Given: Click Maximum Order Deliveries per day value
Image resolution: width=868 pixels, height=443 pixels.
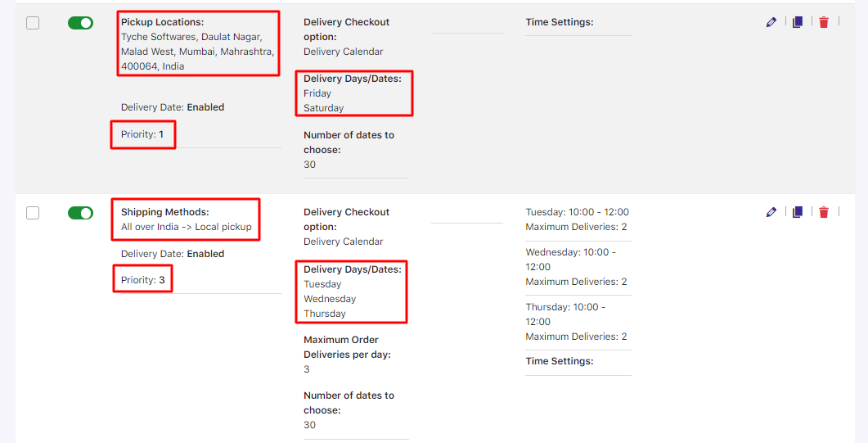Looking at the screenshot, I should pyautogui.click(x=307, y=369).
